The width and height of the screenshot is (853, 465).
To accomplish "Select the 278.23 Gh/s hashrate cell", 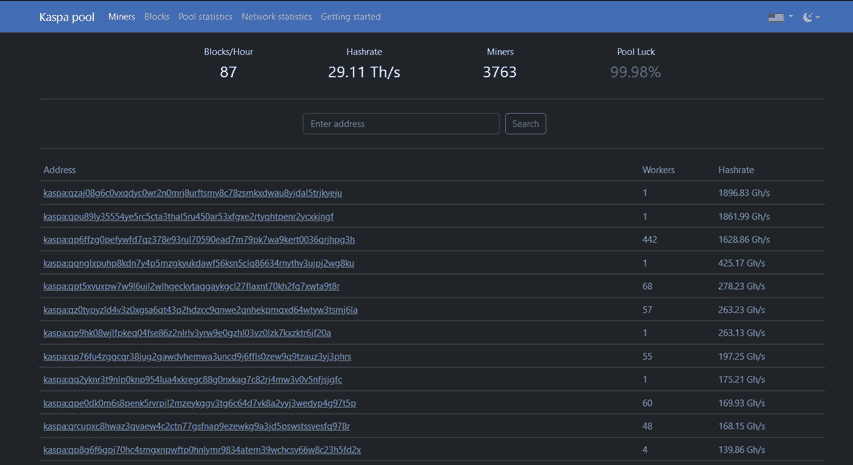I will (x=741, y=287).
